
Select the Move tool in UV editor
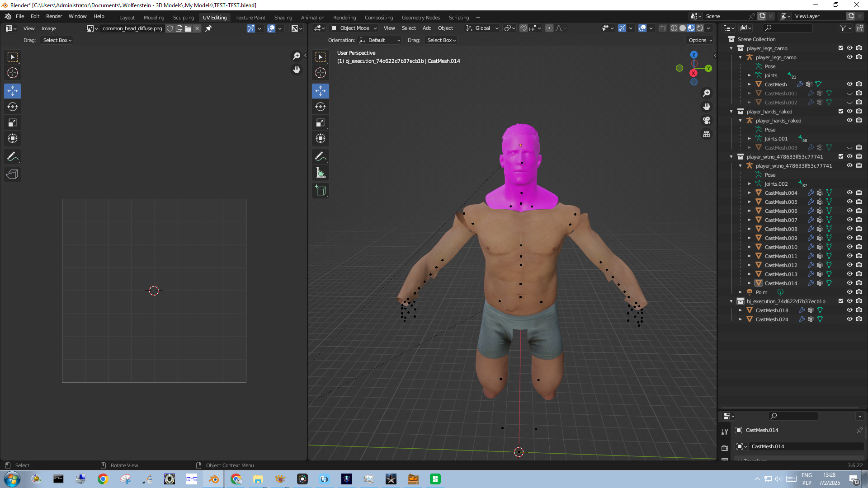pyautogui.click(x=13, y=91)
